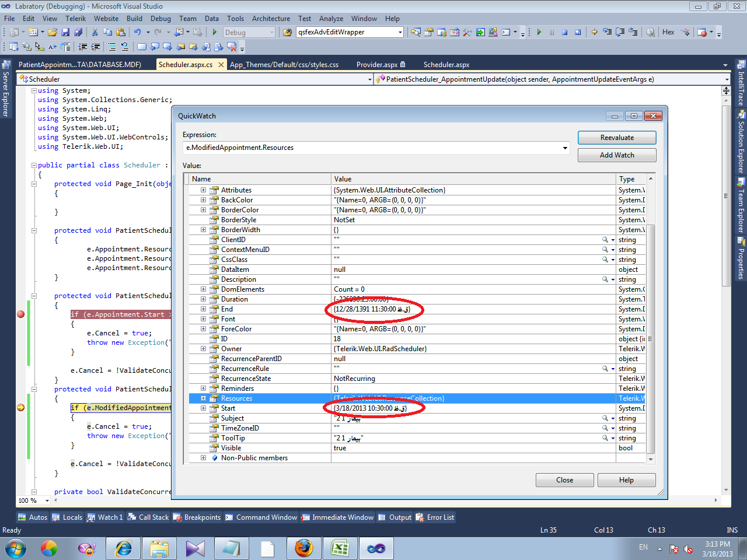
Task: Click the Undo arrow icon
Action: (x=137, y=32)
